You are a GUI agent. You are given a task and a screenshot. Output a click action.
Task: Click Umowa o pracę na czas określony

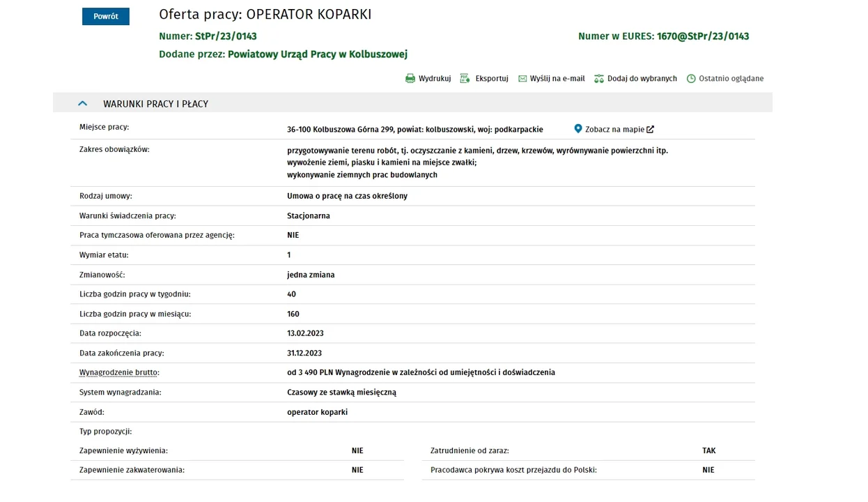(x=347, y=196)
